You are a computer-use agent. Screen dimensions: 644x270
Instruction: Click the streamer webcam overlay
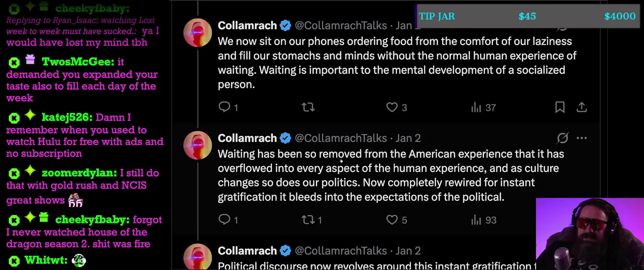tap(590, 234)
